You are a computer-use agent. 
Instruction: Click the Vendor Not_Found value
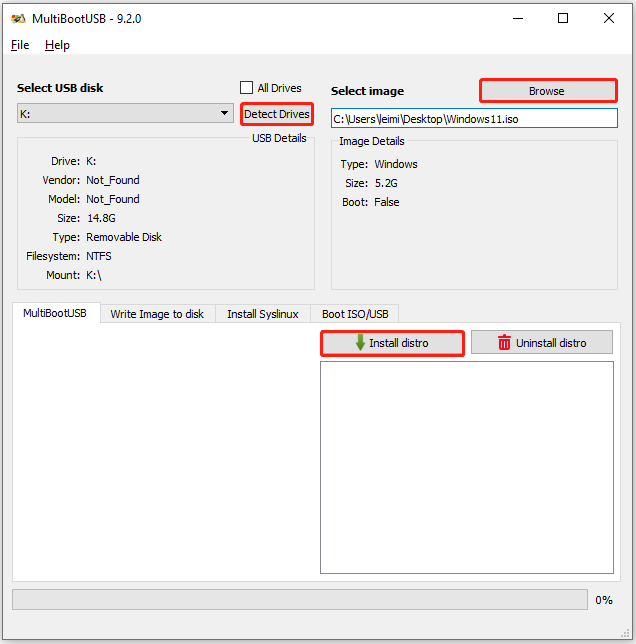click(x=113, y=180)
